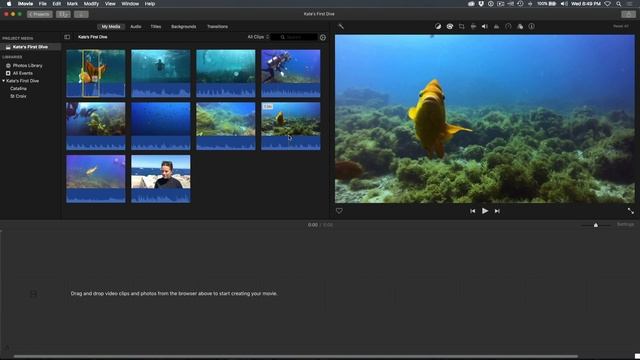640x360 pixels.
Task: Click Reset All adjustments button
Action: (621, 26)
